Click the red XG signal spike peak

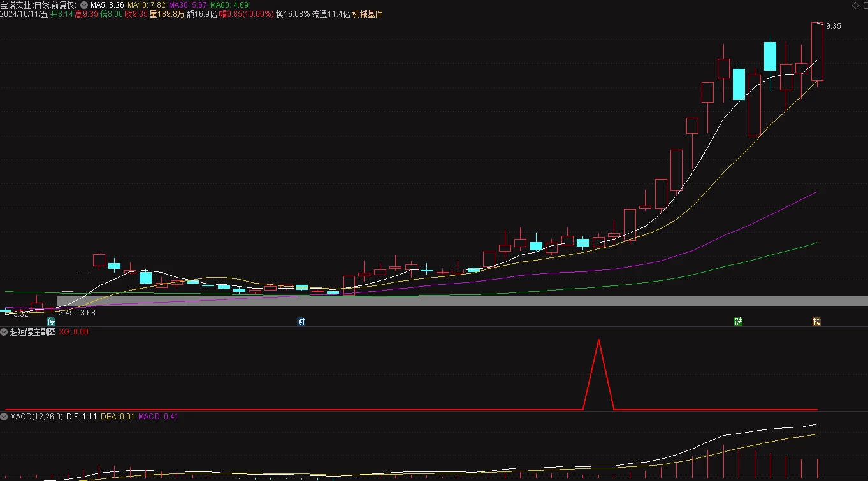pos(598,340)
